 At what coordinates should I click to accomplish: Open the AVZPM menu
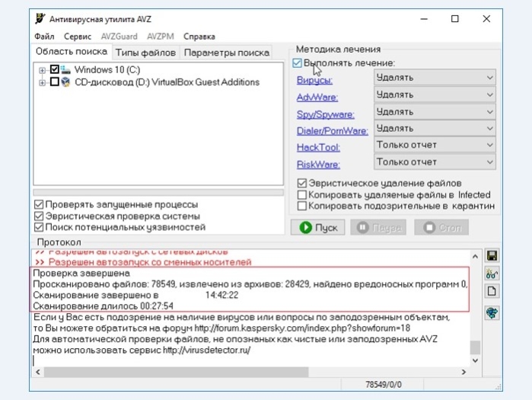point(160,37)
